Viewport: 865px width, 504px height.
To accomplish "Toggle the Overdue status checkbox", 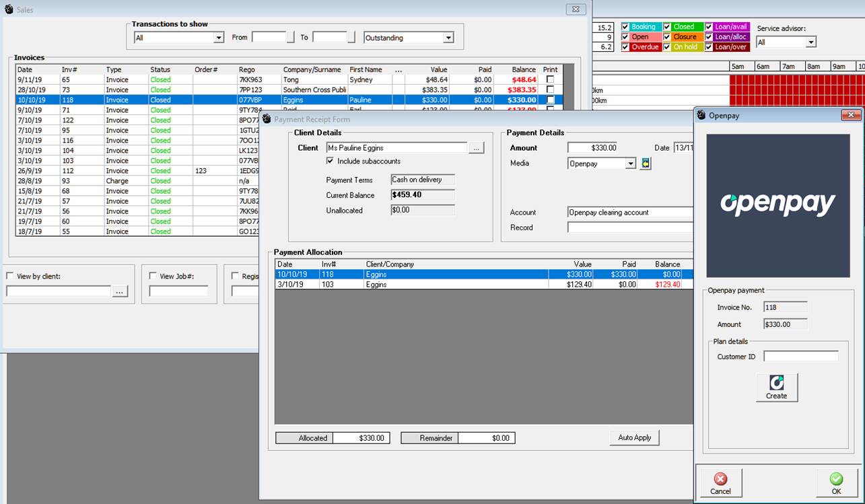I will click(x=625, y=47).
